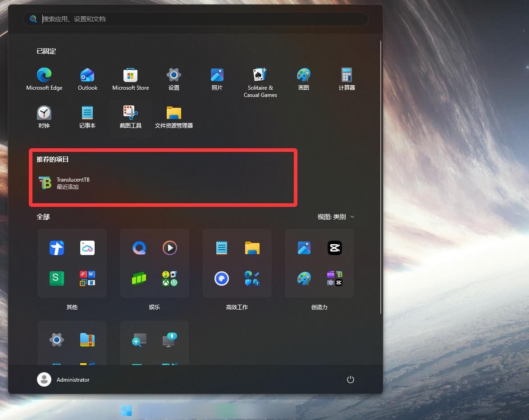This screenshot has height=420, width=529.
Task: Open the pinned 计算器 calculator app
Action: (347, 79)
